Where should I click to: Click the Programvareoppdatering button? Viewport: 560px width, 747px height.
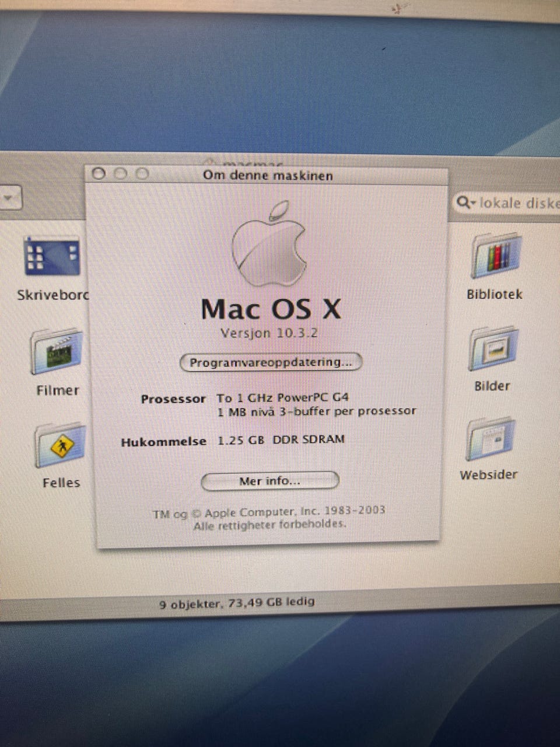[271, 362]
